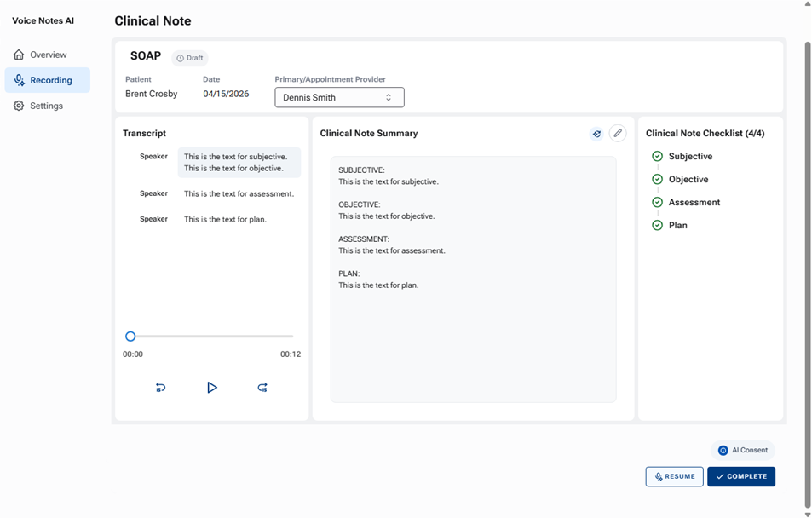Rewind the recording 15 seconds
The height and width of the screenshot is (518, 812).
tap(161, 388)
